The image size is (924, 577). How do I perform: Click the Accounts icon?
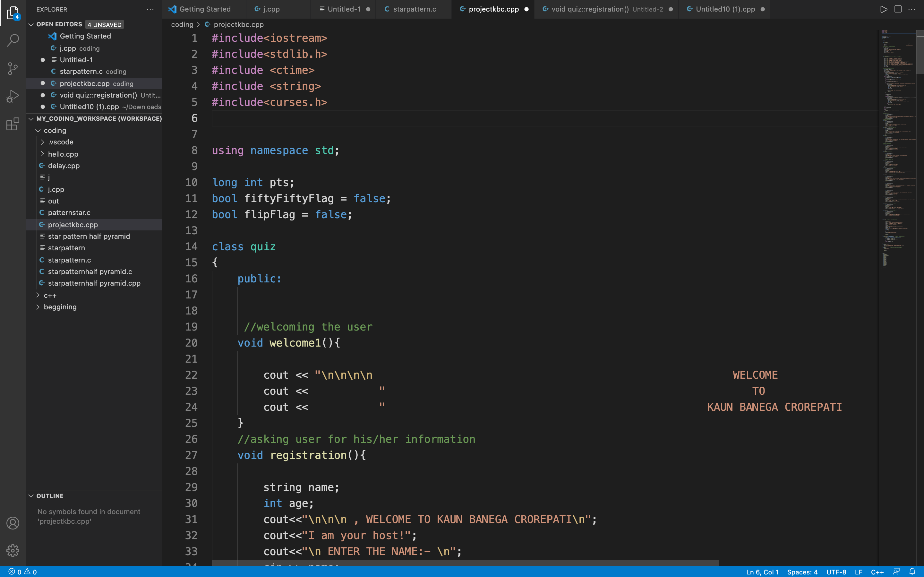pyautogui.click(x=13, y=523)
